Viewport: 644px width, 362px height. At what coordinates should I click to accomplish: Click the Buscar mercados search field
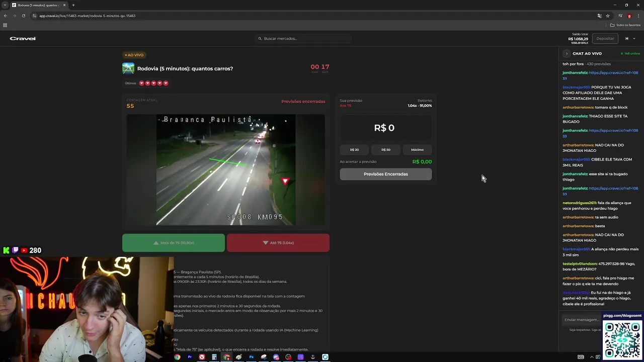click(303, 38)
